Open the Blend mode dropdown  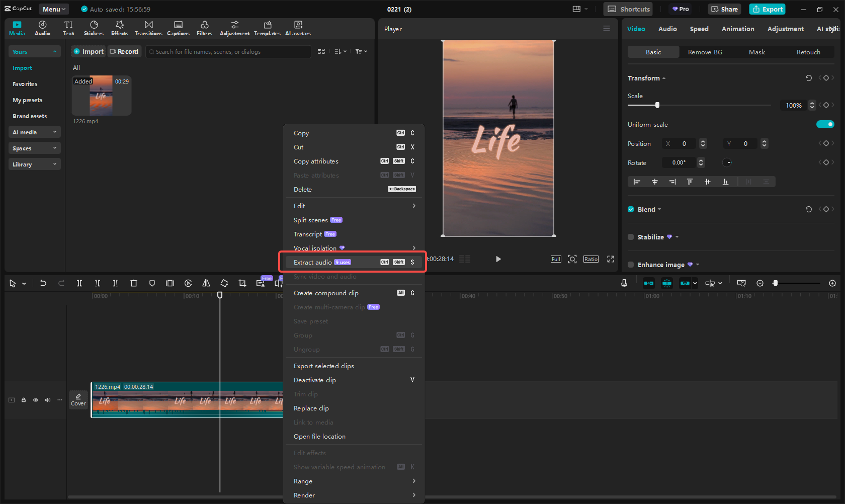tap(659, 209)
